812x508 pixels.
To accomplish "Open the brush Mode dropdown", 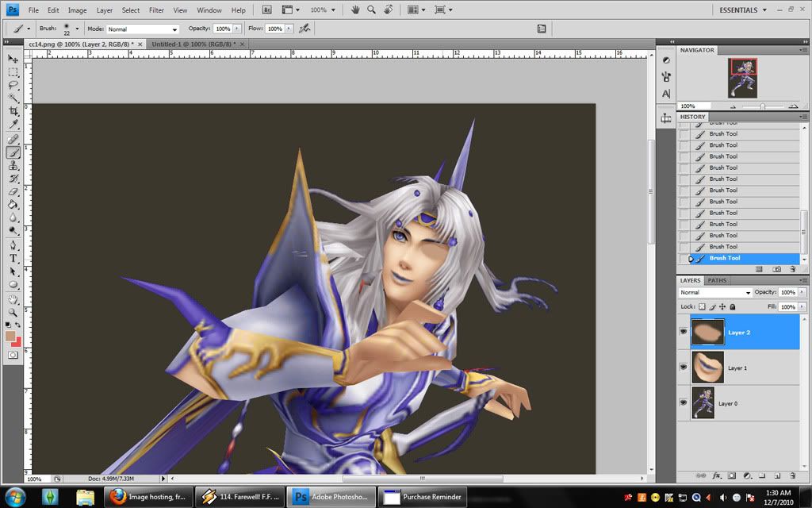I will click(142, 29).
